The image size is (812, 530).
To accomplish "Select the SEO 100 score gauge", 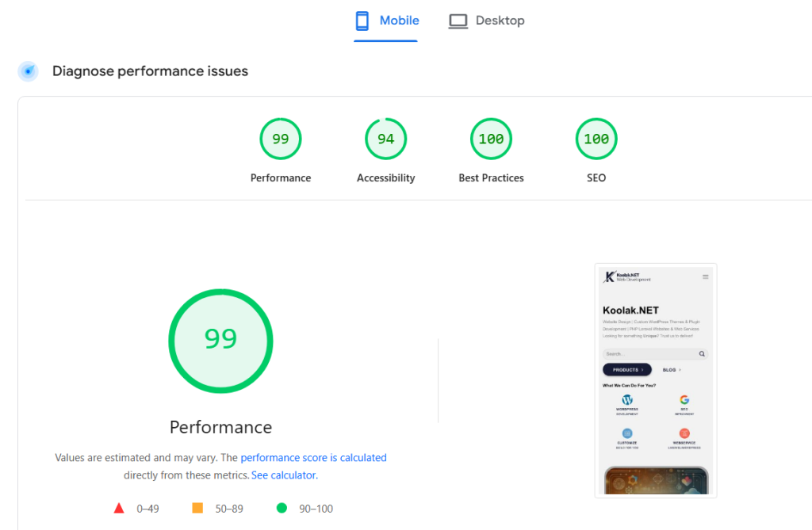I will [x=596, y=139].
